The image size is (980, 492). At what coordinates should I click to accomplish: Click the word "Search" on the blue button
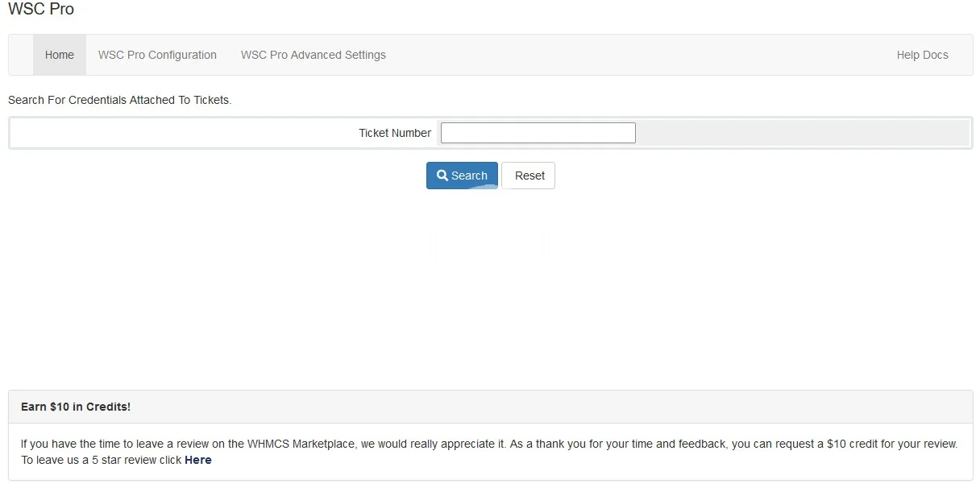pos(469,176)
